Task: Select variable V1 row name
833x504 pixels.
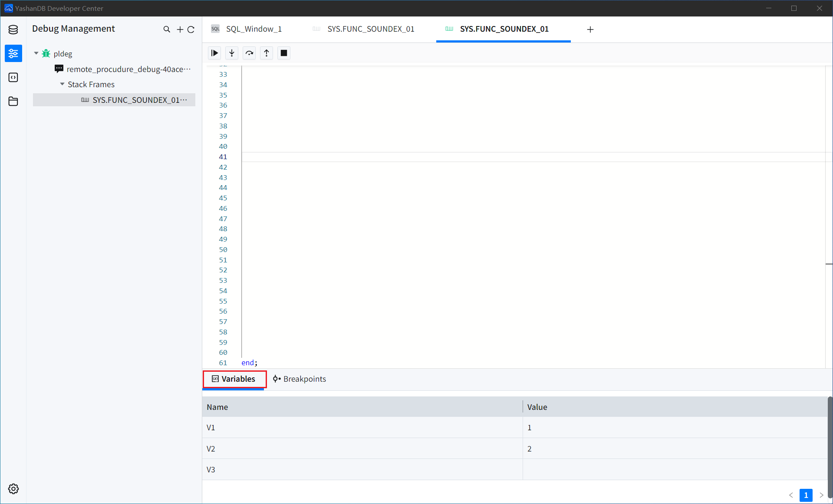Action: click(x=211, y=428)
